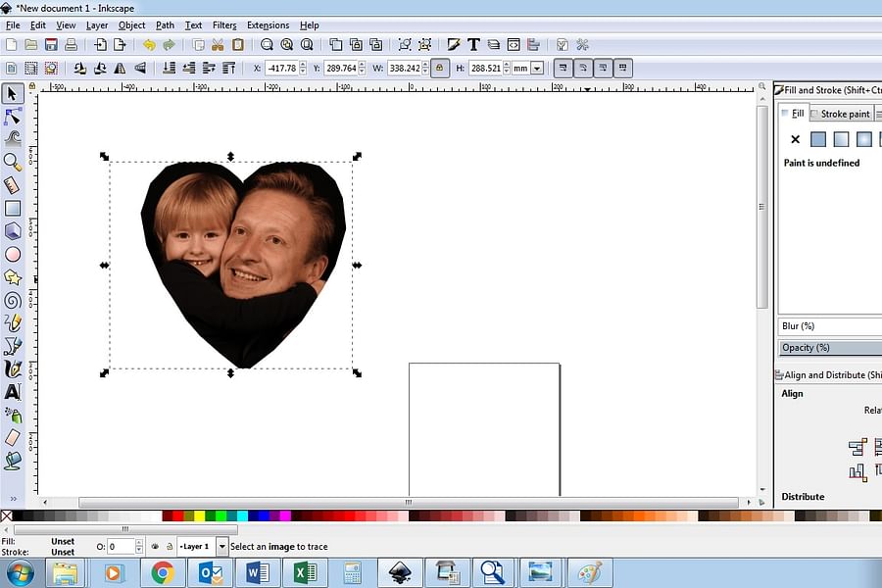Choose the Rectangle tool
The height and width of the screenshot is (588, 882).
[x=12, y=207]
